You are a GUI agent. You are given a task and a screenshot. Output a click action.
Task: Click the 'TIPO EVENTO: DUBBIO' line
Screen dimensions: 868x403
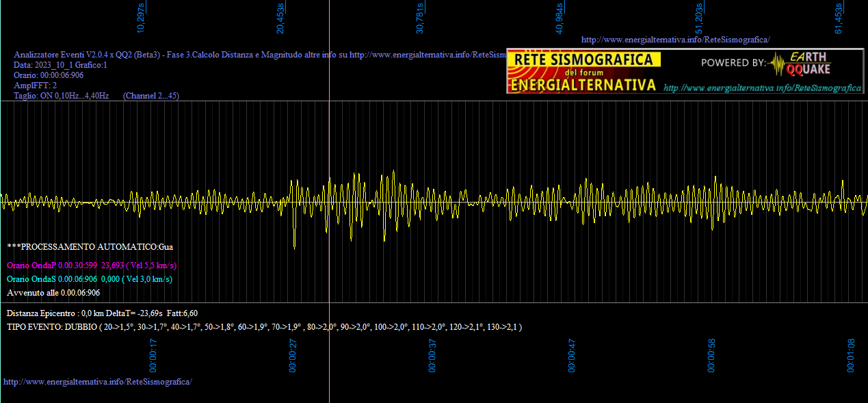pos(264,327)
